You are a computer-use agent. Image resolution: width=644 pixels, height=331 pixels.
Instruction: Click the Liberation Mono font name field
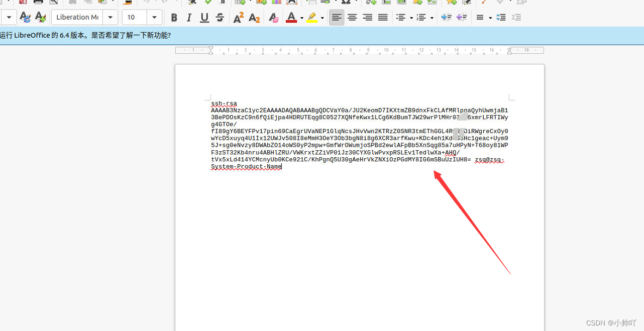pyautogui.click(x=77, y=17)
